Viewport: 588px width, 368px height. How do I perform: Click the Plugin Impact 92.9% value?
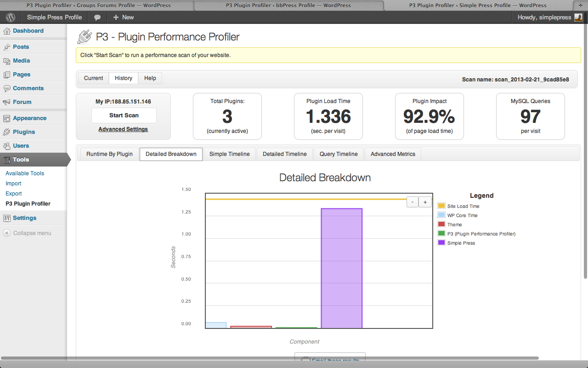pos(429,117)
